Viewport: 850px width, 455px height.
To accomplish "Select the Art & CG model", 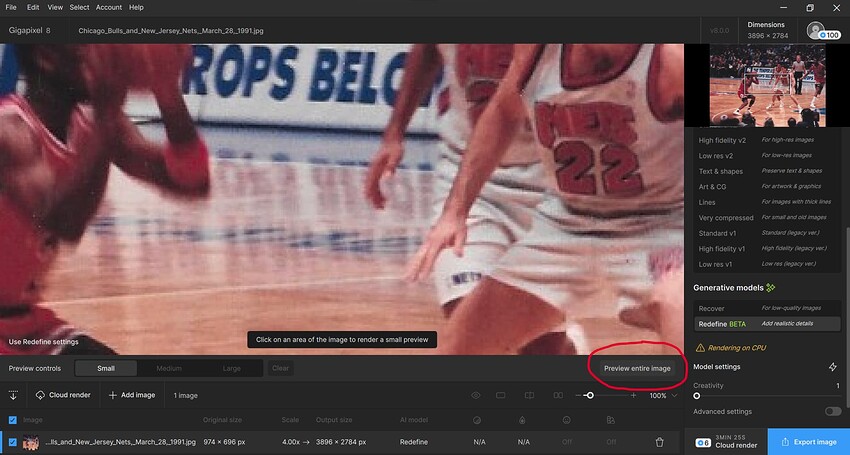I will [x=767, y=187].
